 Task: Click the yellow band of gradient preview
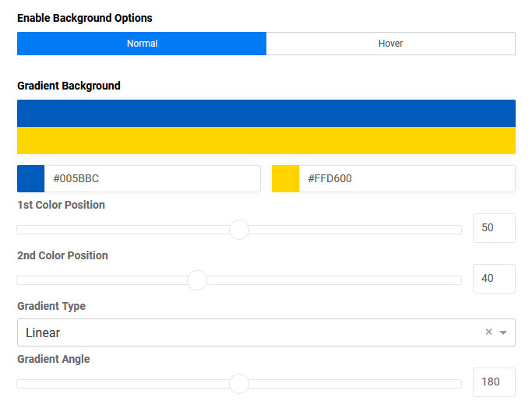pos(266,141)
